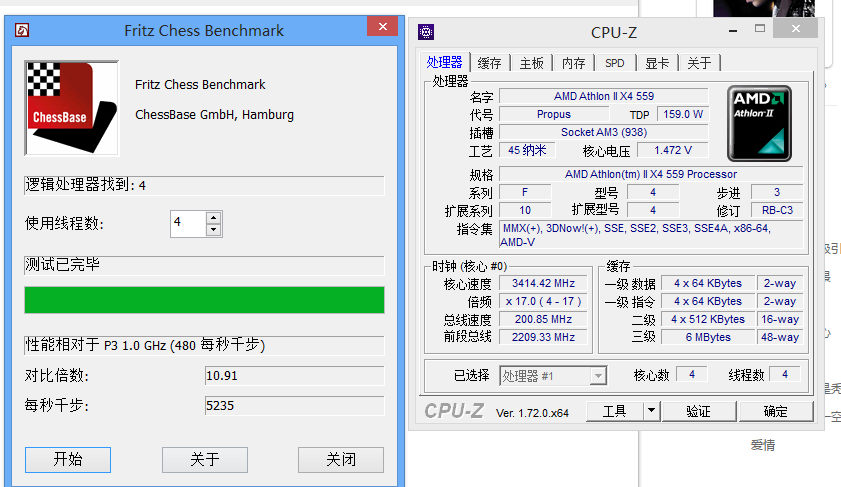Maximize the CPU-Z window

pos(760,29)
